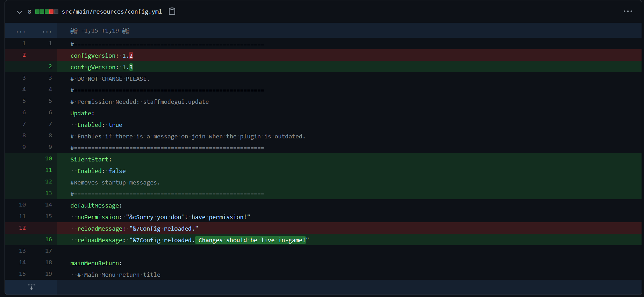Screen dimensions: 644x297
Task: Click added line number 16 in gutter
Action: click(x=49, y=239)
